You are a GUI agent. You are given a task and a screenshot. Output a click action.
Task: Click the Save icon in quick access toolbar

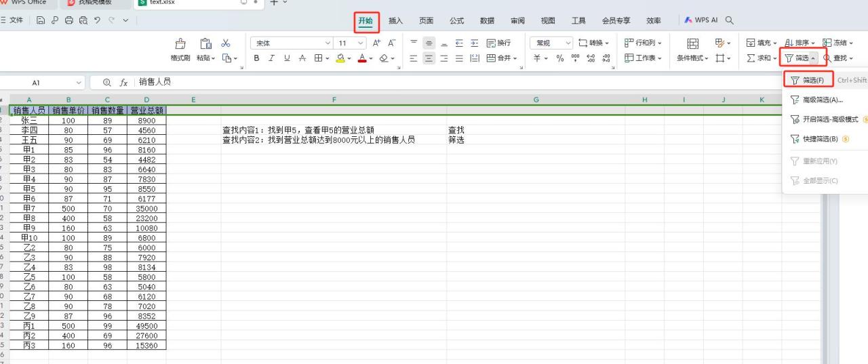(x=41, y=20)
